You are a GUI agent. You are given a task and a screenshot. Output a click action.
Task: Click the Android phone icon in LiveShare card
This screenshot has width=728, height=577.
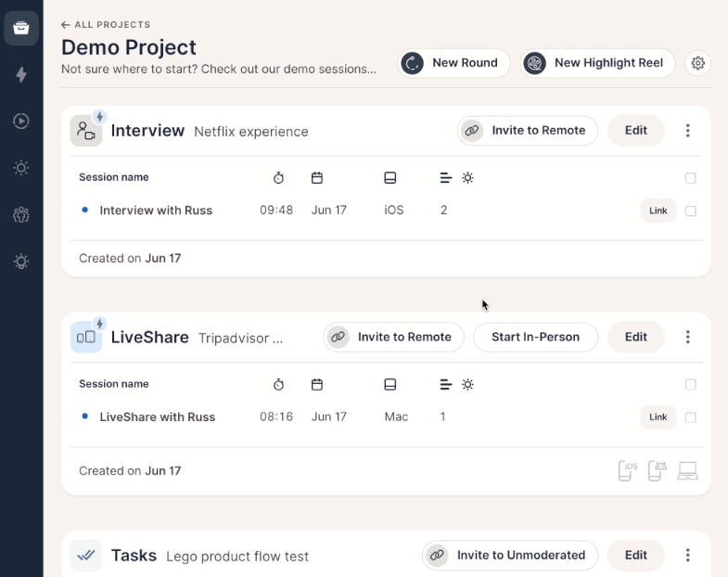pos(657,471)
